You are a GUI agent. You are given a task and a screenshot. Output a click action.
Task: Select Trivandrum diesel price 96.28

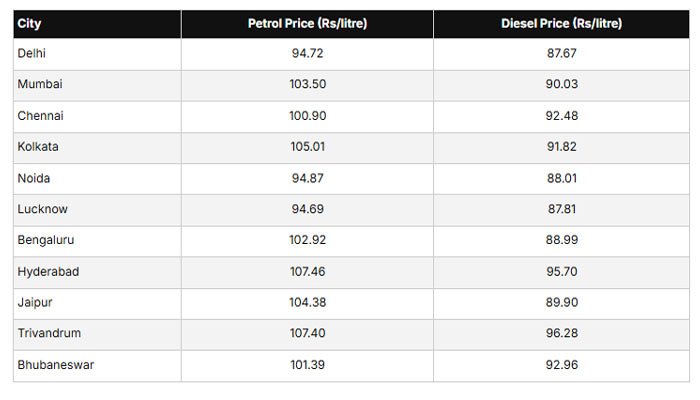point(561,334)
